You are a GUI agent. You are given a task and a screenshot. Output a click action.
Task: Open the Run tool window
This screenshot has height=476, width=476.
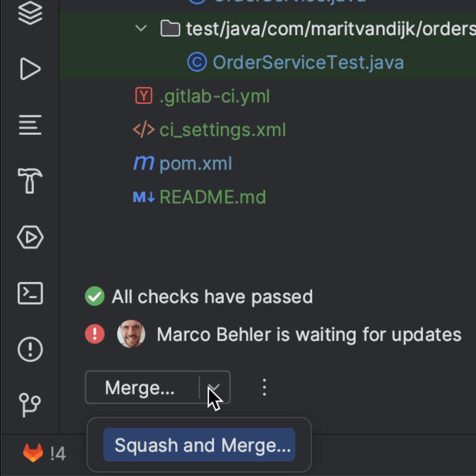coord(30,69)
